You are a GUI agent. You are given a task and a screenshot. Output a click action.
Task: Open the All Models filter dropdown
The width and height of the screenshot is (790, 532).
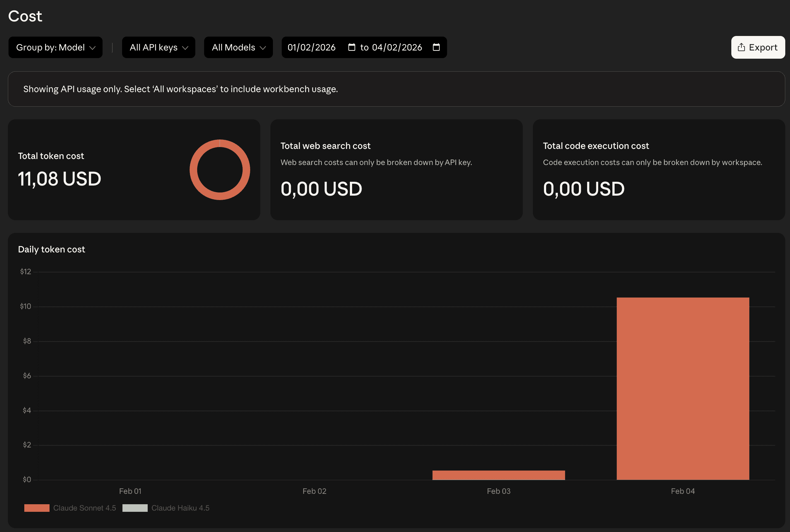(238, 48)
